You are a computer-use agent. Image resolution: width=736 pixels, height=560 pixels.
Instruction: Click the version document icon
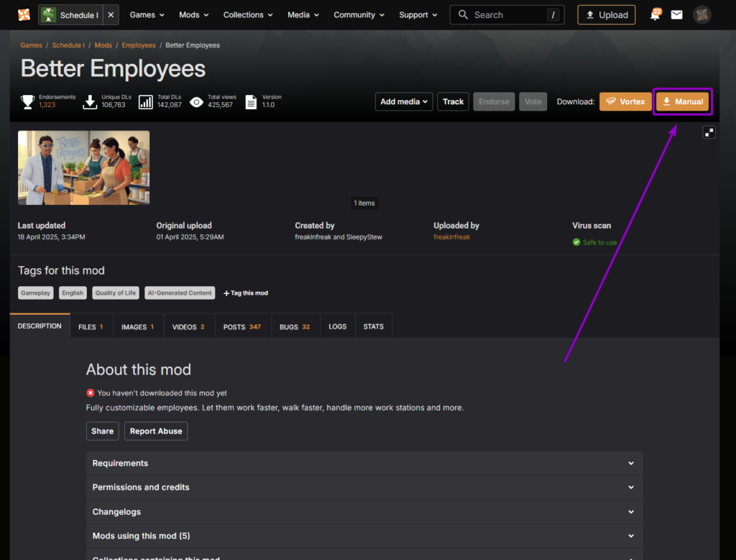tap(251, 101)
